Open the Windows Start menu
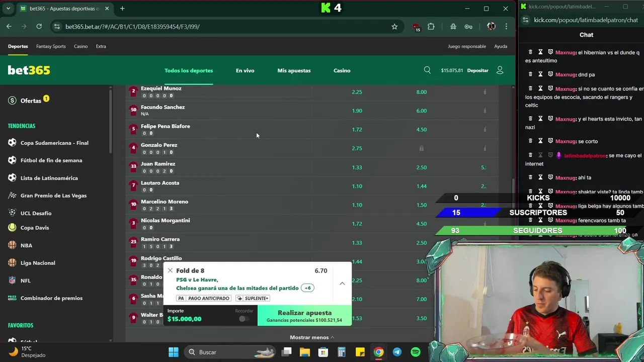The height and width of the screenshot is (362, 644). (174, 352)
